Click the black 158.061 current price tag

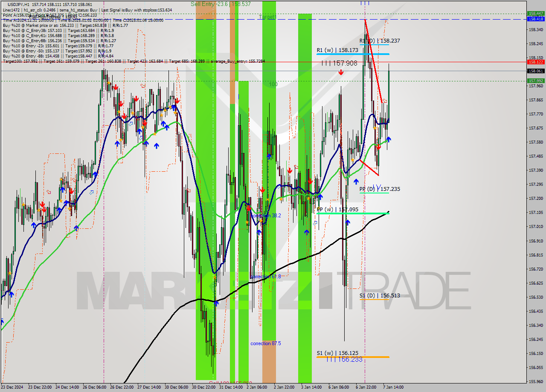click(536, 71)
